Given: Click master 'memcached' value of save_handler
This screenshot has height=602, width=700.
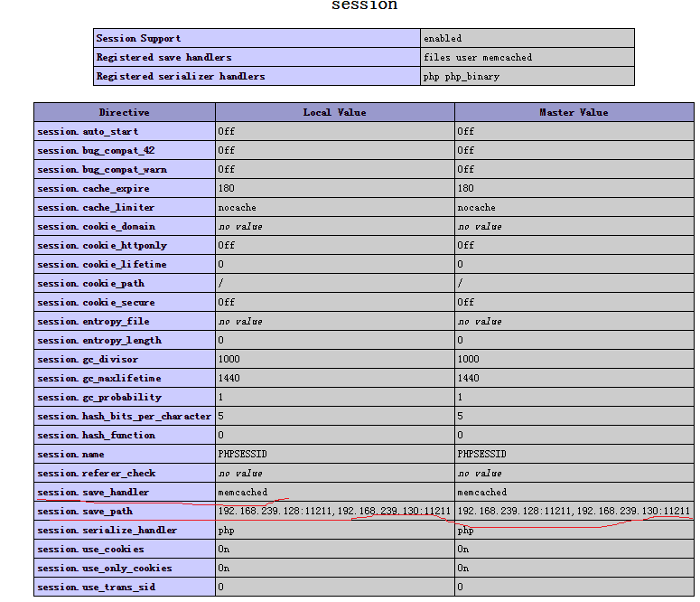Looking at the screenshot, I should click(x=482, y=493).
